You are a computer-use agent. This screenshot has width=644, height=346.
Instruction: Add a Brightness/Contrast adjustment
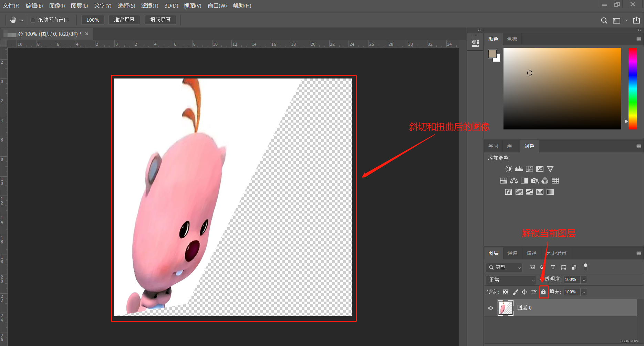509,169
